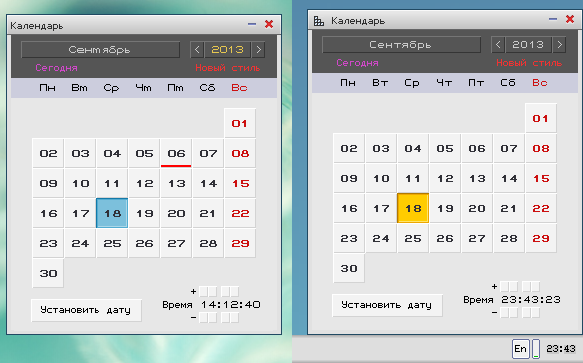
Task: Open the Сентябрь month selector in right calendar
Action: pyautogui.click(x=401, y=45)
